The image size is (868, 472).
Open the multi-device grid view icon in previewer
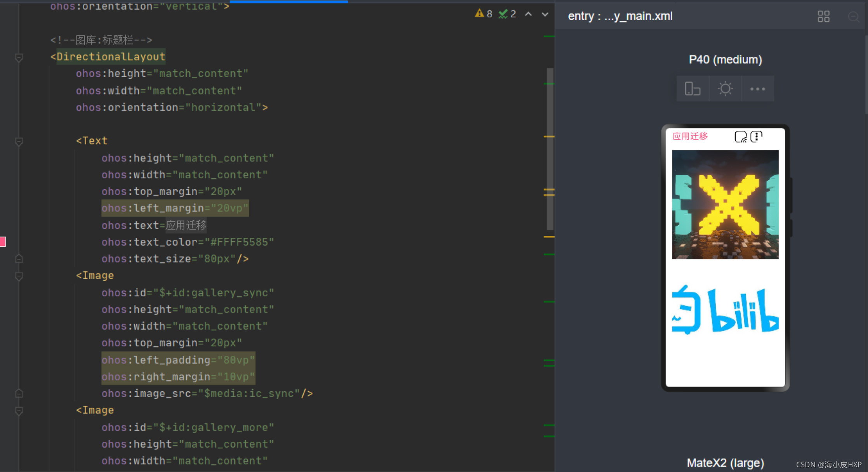click(823, 16)
